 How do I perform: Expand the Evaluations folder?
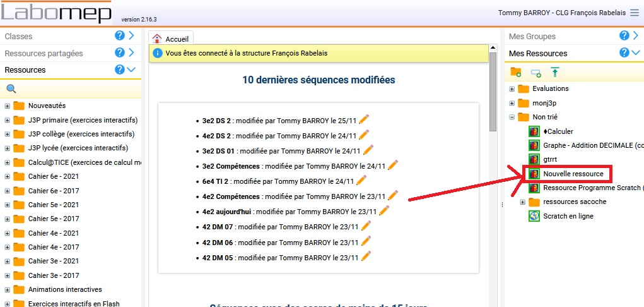(x=512, y=88)
